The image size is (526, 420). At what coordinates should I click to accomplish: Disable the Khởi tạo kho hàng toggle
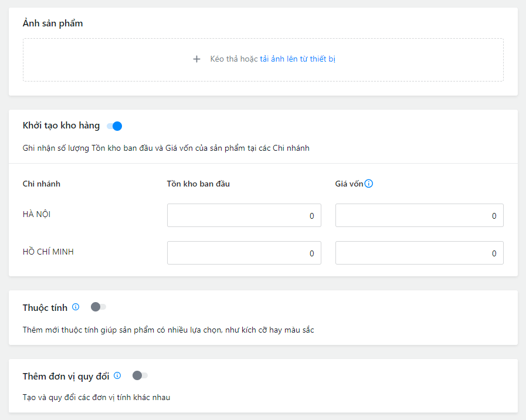tap(115, 126)
